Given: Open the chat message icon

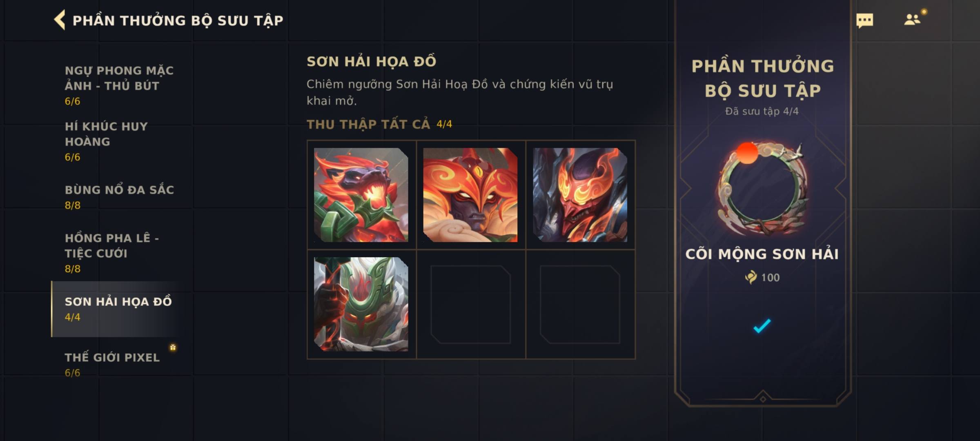Looking at the screenshot, I should click(x=864, y=20).
